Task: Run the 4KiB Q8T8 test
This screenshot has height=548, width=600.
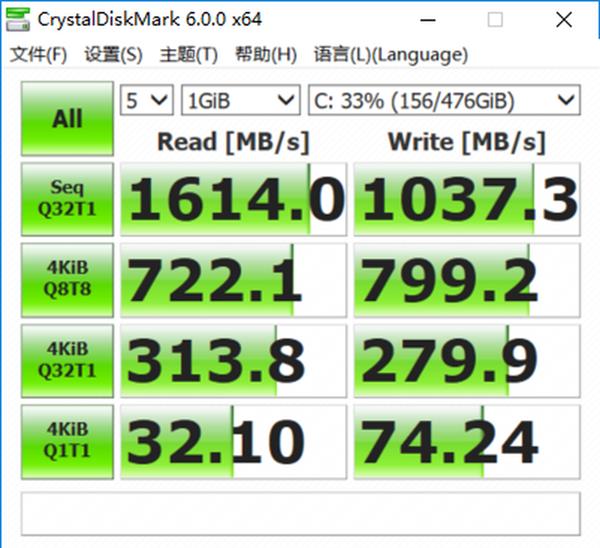Action: [x=67, y=280]
